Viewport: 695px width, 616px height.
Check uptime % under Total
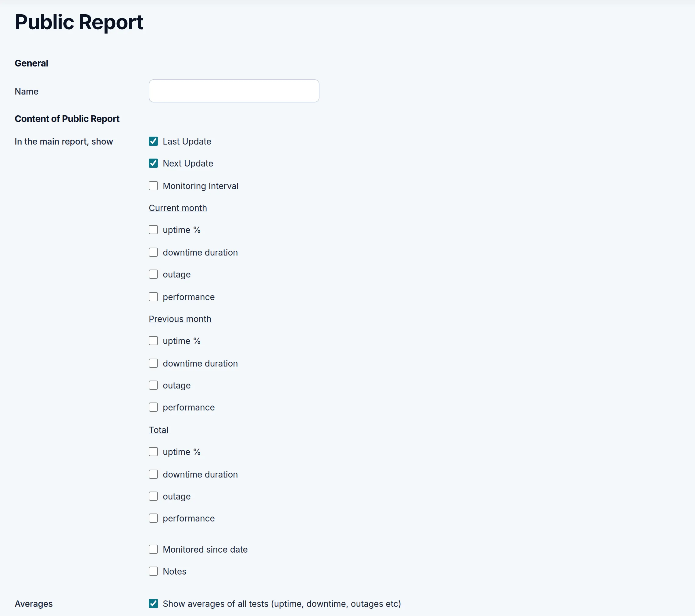pyautogui.click(x=153, y=452)
